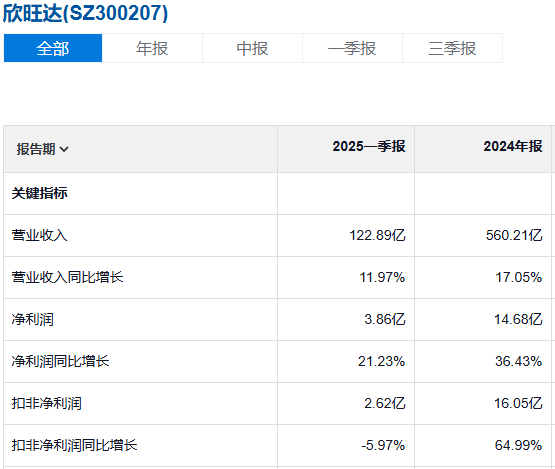Click the 净利润 row label

click(x=33, y=319)
